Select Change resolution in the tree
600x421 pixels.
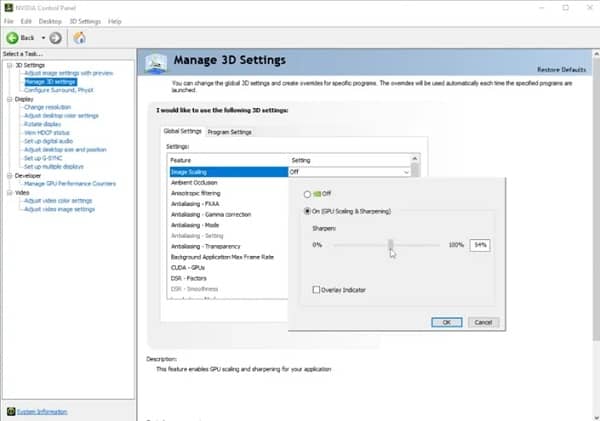click(x=47, y=107)
